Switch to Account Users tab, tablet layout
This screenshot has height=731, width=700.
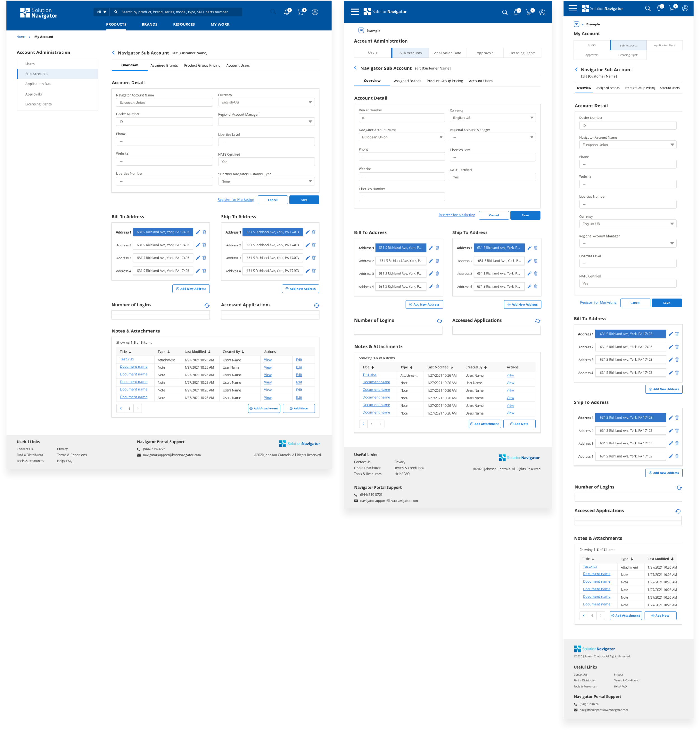pyautogui.click(x=480, y=81)
